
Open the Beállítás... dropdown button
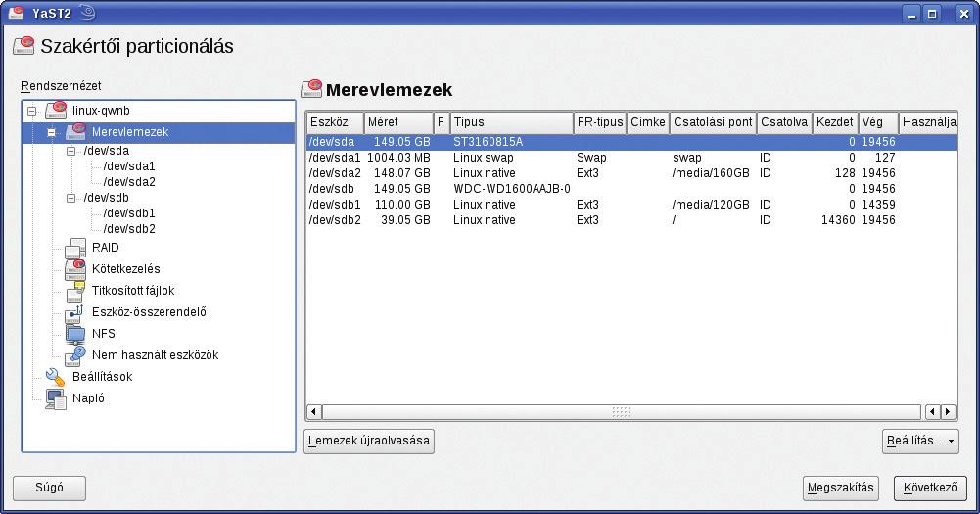tap(920, 441)
